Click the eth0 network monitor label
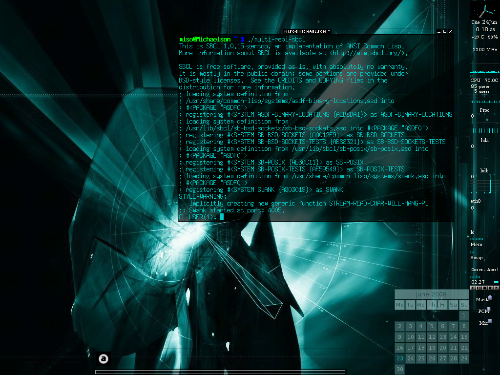 coord(475,201)
